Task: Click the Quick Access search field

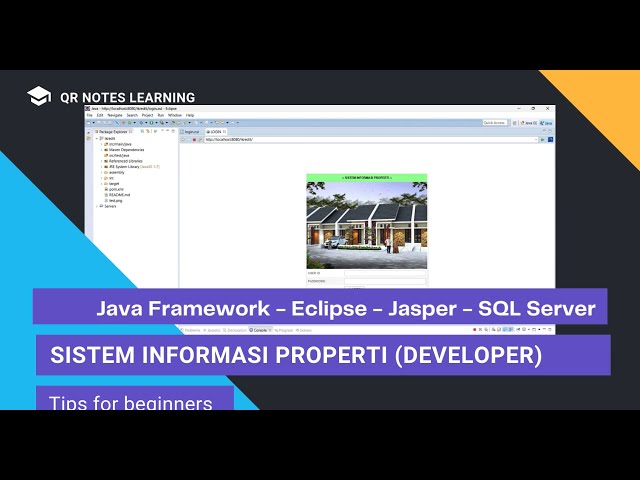Action: [x=495, y=122]
